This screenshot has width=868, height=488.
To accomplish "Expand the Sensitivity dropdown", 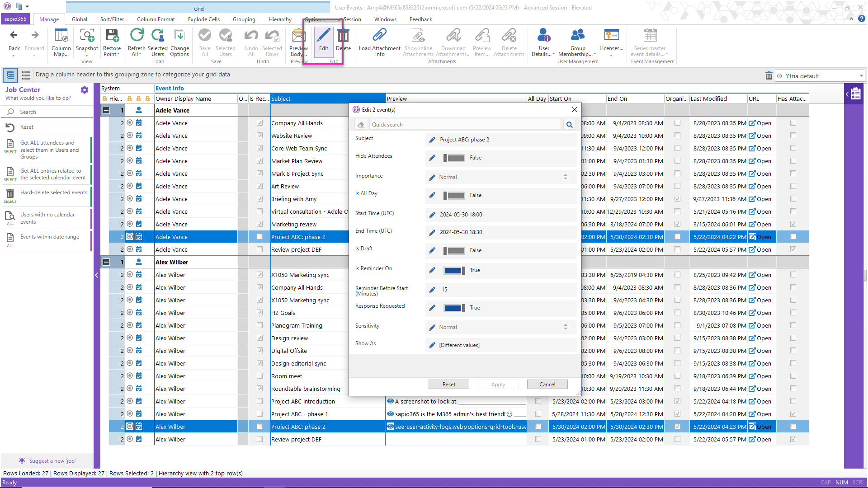I will coord(566,327).
